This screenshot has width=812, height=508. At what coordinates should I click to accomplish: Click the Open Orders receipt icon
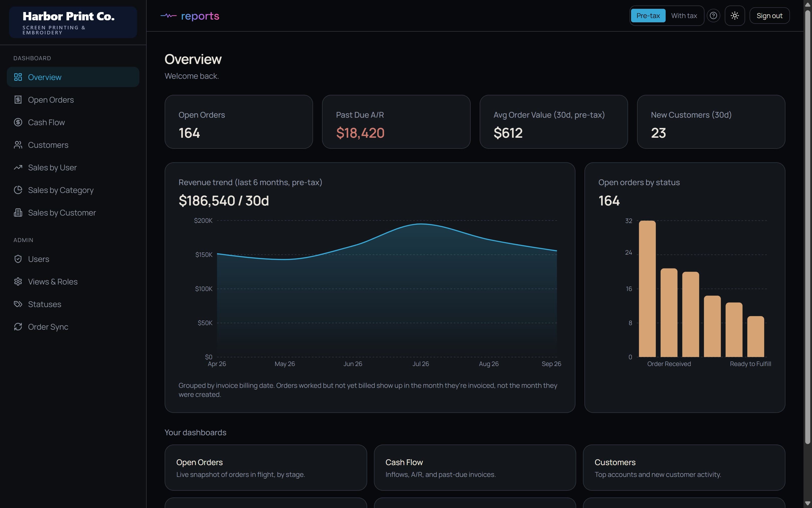[18, 99]
